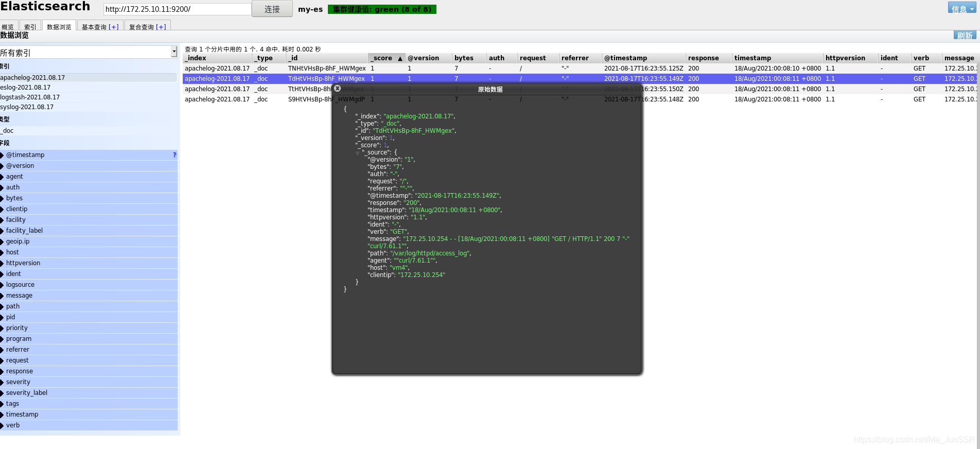Image resolution: width=980 pixels, height=449 pixels.
Task: Add a new basic query tab with [+]
Action: [114, 27]
